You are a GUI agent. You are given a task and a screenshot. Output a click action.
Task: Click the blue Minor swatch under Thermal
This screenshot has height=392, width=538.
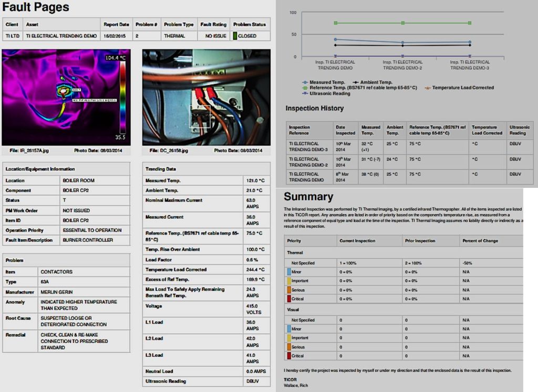click(x=289, y=272)
